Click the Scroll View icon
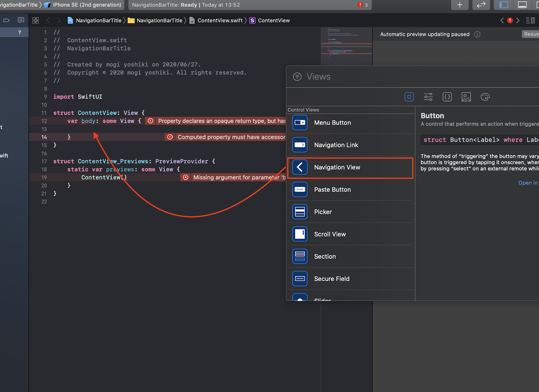The image size is (539, 392). point(300,234)
